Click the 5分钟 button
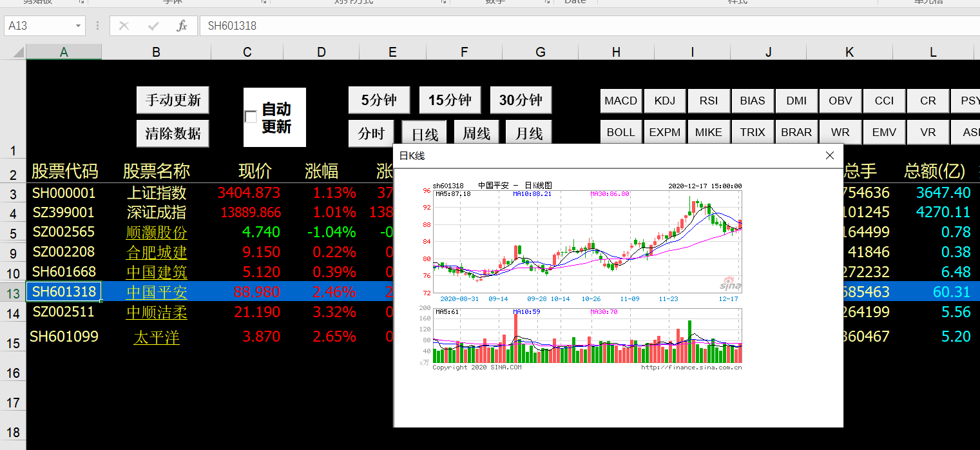The width and height of the screenshot is (980, 450). (x=380, y=100)
